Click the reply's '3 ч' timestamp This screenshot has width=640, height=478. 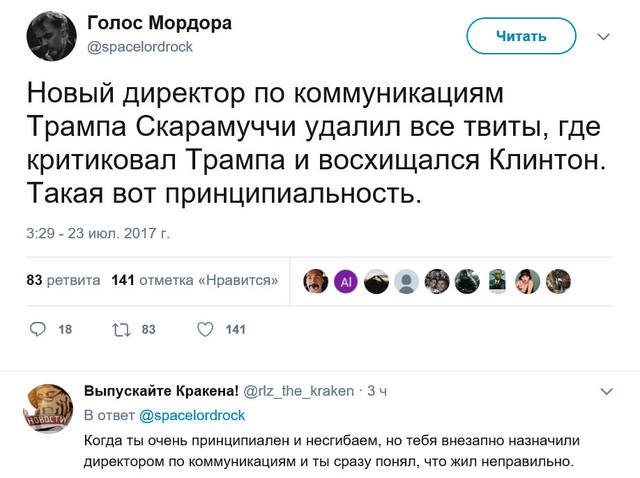(x=378, y=391)
